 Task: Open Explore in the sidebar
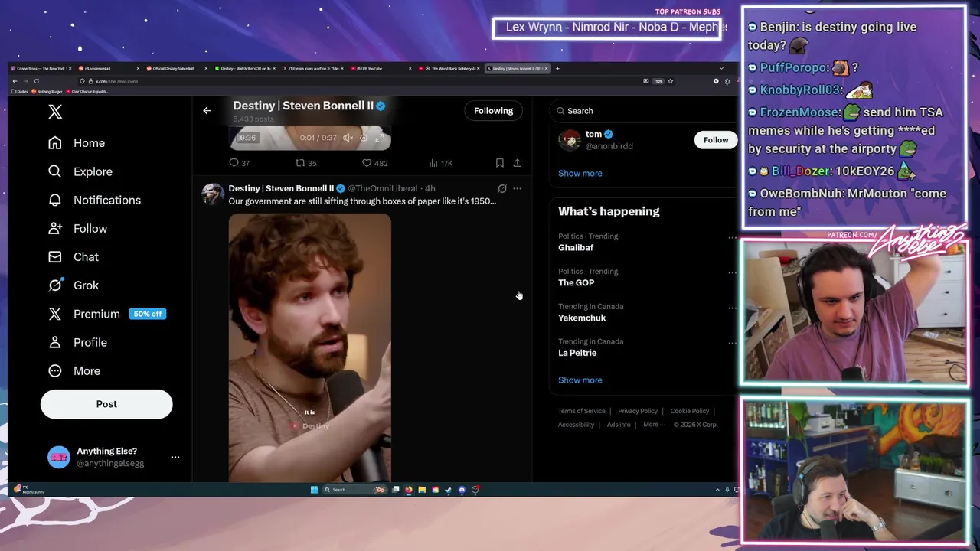(x=80, y=171)
